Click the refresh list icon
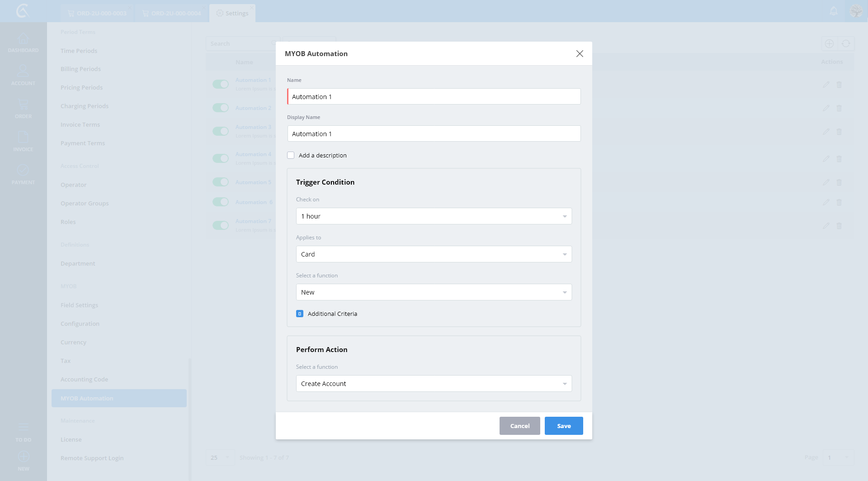The height and width of the screenshot is (481, 868). (846, 44)
